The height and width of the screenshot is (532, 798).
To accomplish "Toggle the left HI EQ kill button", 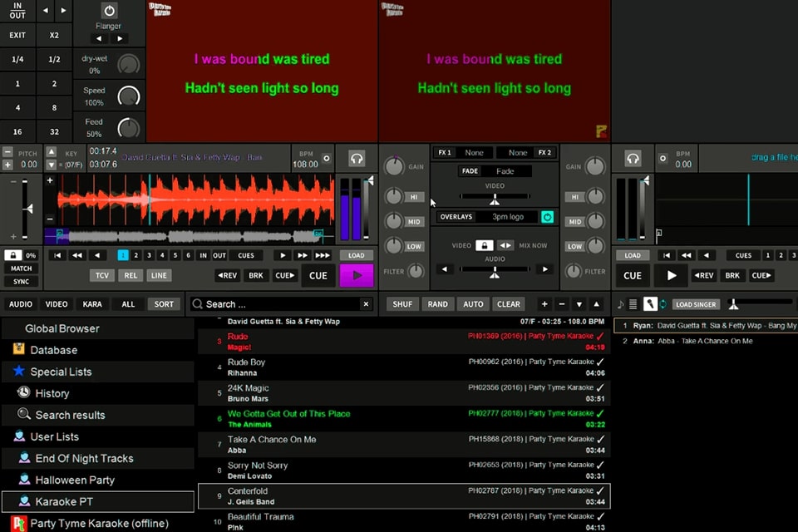I will point(414,197).
